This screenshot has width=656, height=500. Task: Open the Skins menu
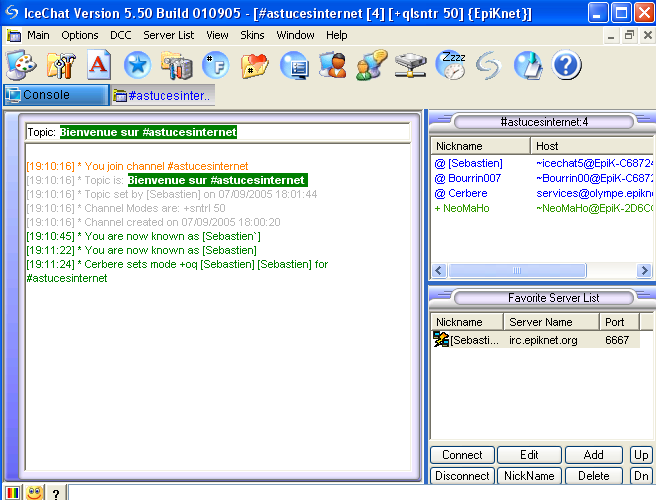click(x=252, y=35)
